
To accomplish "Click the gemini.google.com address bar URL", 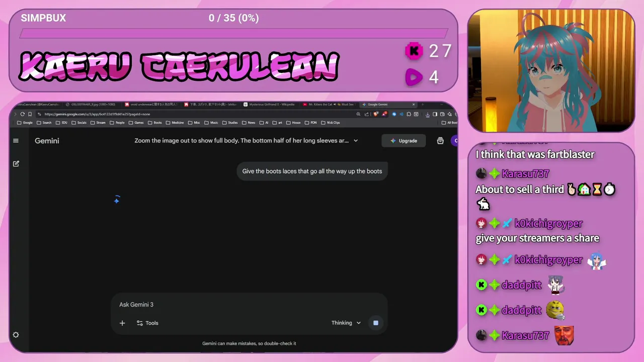I will pos(97,114).
